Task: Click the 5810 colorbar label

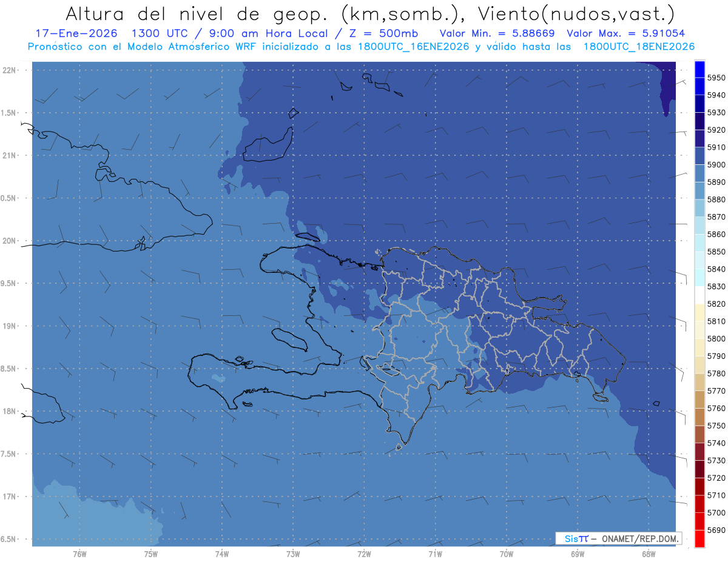Action: click(717, 321)
